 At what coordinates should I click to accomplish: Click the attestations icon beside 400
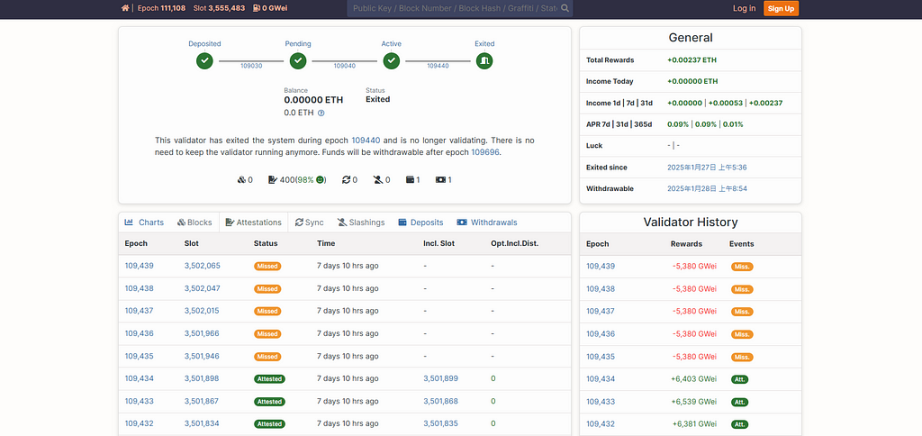(x=272, y=180)
